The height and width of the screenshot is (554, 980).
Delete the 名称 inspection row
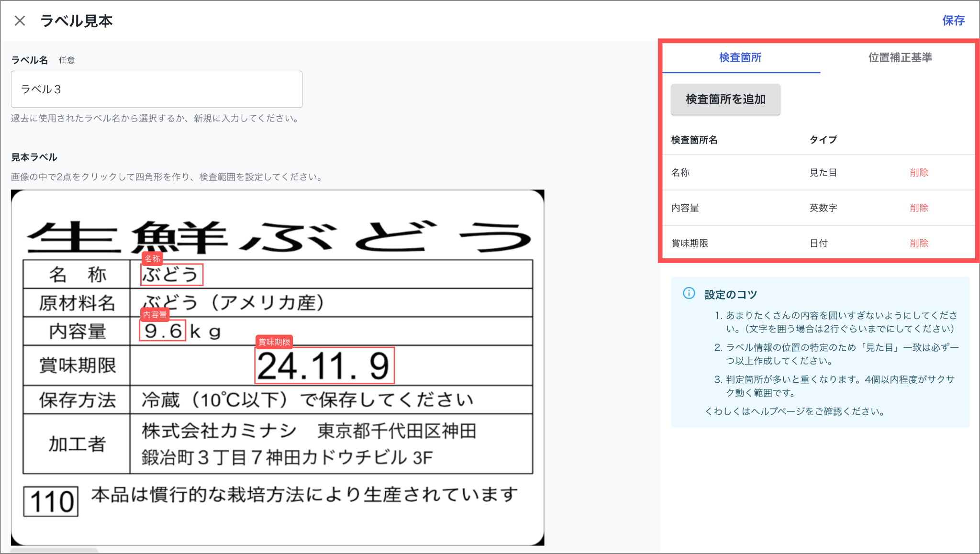coord(918,173)
